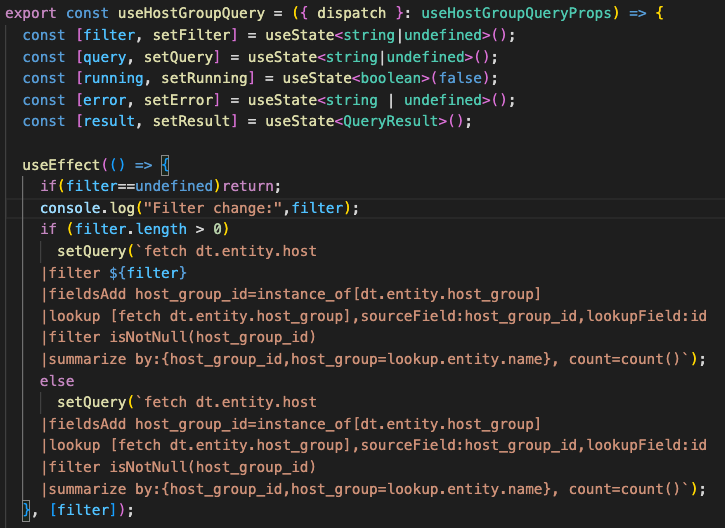This screenshot has width=725, height=528.
Task: Click the highlighted opening brace after useEffect arrow
Action: 165,164
